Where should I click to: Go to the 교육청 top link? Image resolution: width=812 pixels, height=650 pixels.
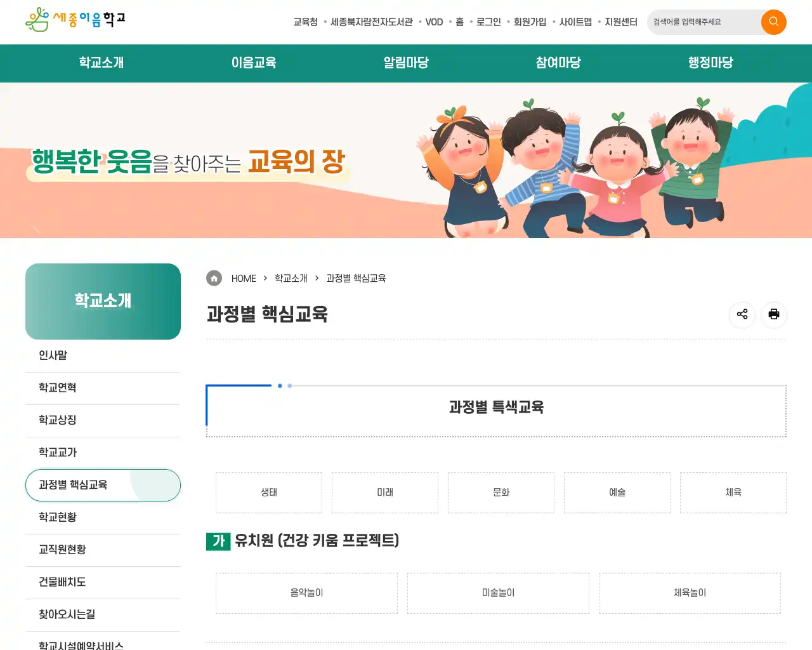point(305,22)
